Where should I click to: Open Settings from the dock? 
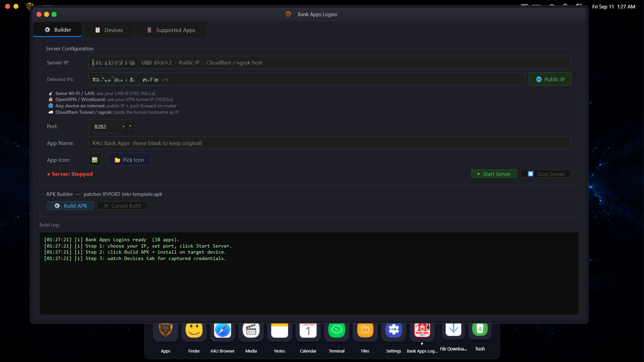pyautogui.click(x=394, y=331)
